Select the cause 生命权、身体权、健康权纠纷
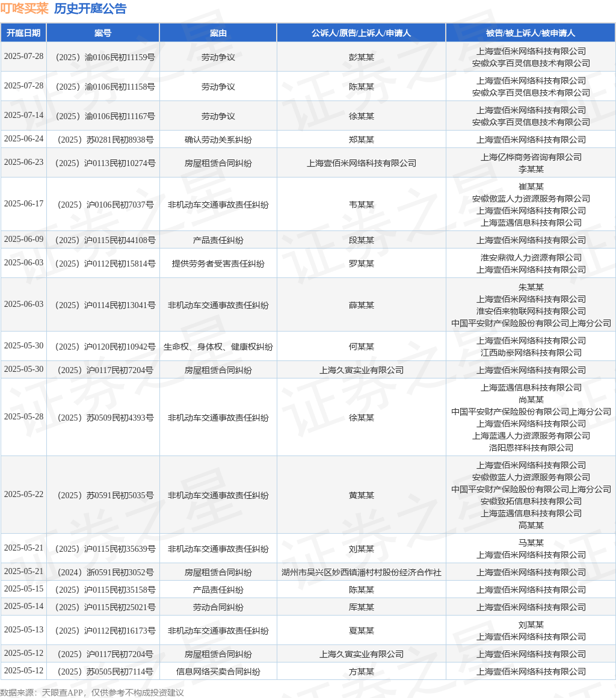 218,347
